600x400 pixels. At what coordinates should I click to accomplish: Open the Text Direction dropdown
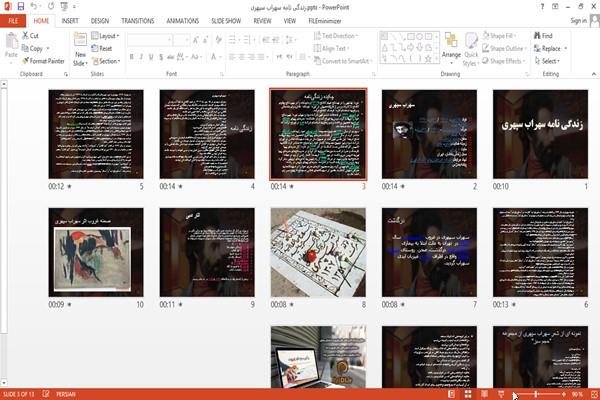[x=336, y=36]
